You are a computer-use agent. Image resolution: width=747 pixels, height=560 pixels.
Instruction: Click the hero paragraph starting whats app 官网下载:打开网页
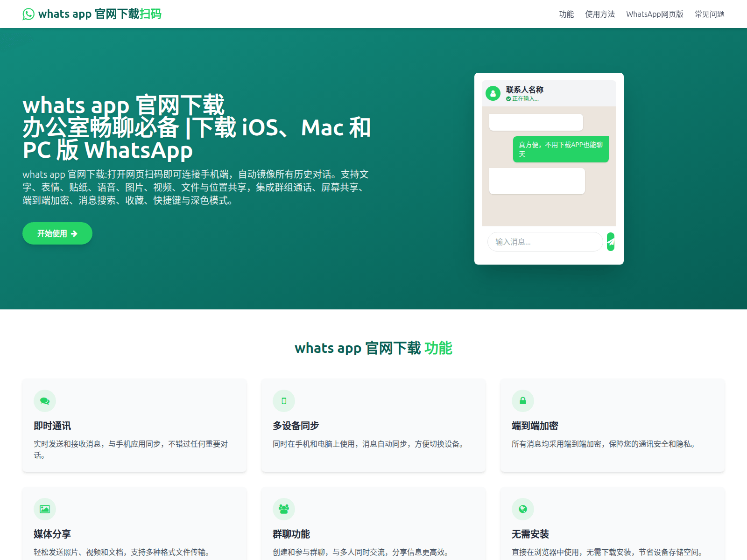tap(196, 187)
